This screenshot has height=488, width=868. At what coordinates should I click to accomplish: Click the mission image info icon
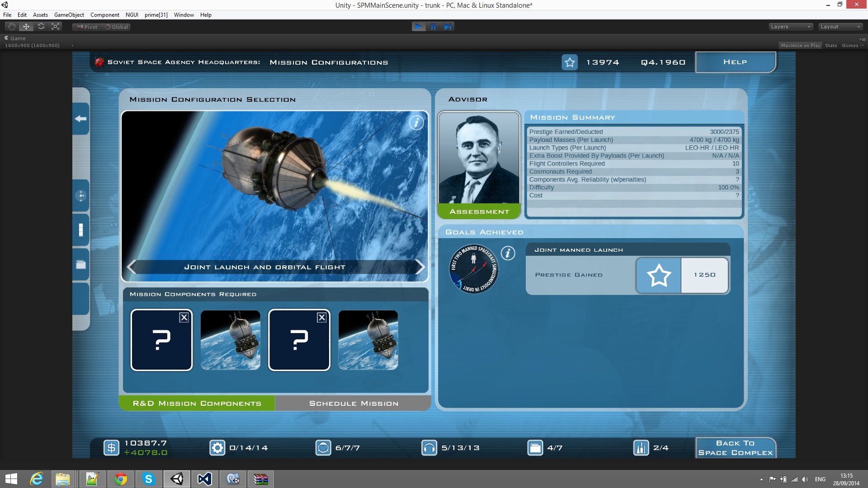416,122
